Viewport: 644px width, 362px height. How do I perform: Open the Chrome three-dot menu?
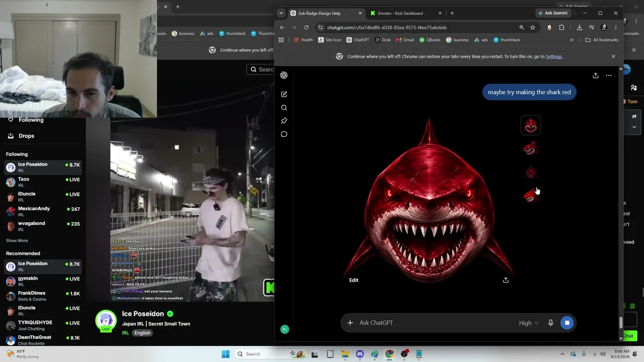coord(615,28)
